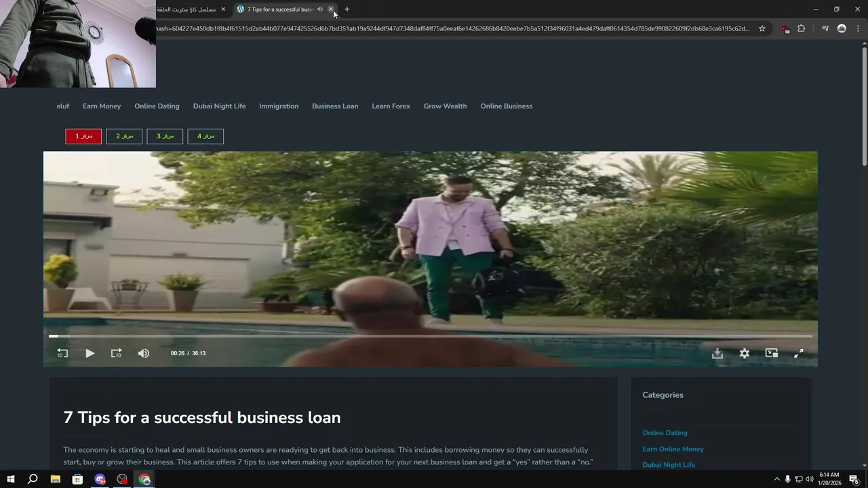Mute audio on the 7 Tips tab

[320, 9]
